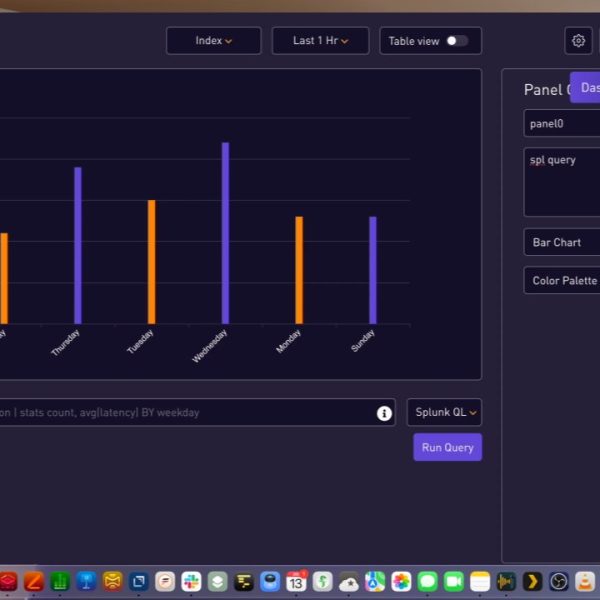This screenshot has height=600, width=600.
Task: Click the Monday orange bar
Action: pos(299,270)
